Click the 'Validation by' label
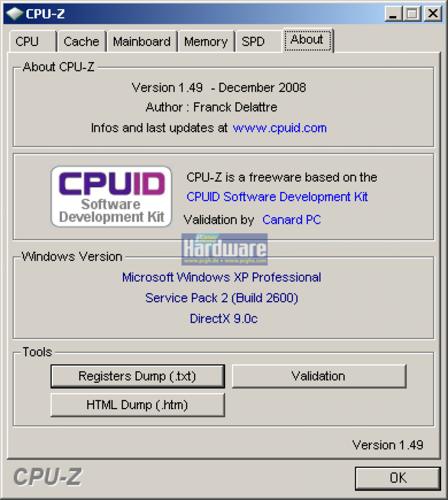Screen dimensions: 448x500 pos(219,220)
